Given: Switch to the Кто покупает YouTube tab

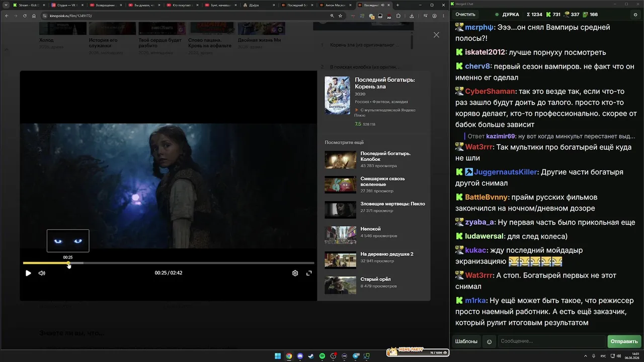Looking at the screenshot, I should (182, 5).
